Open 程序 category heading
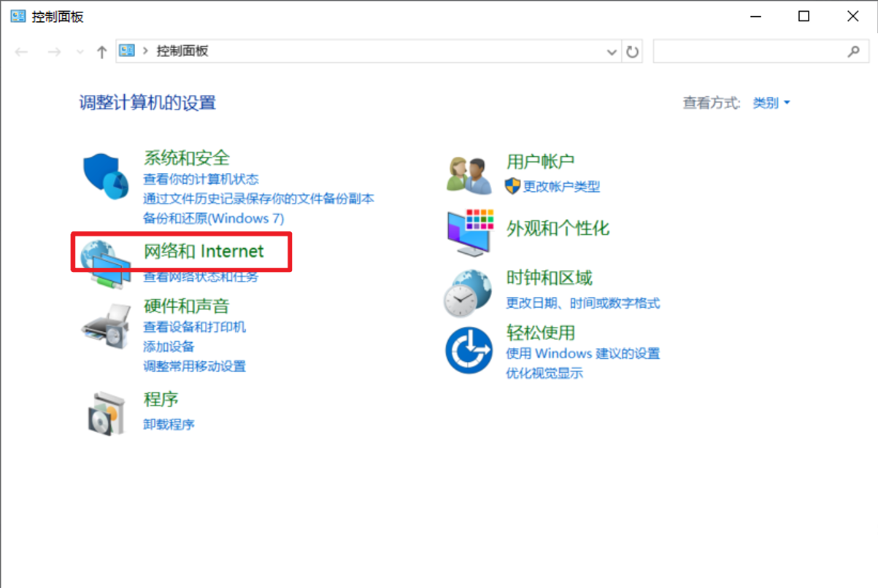The height and width of the screenshot is (588, 878). pos(161,399)
